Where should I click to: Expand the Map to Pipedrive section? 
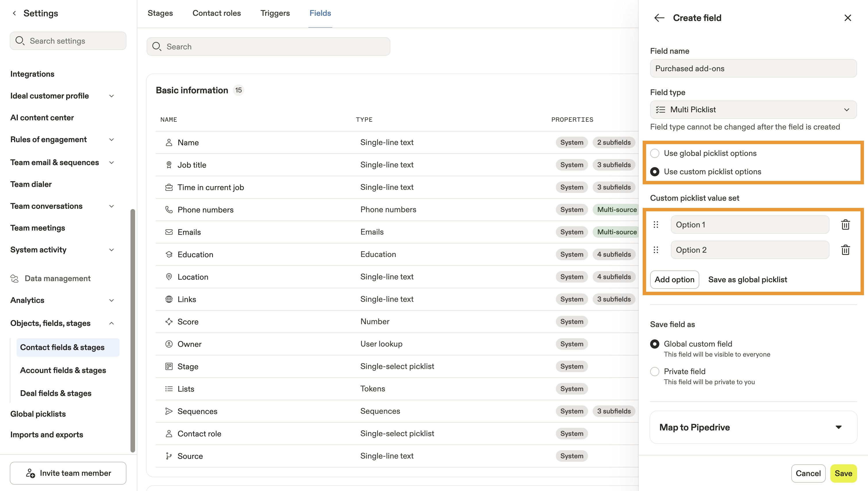[753, 427]
